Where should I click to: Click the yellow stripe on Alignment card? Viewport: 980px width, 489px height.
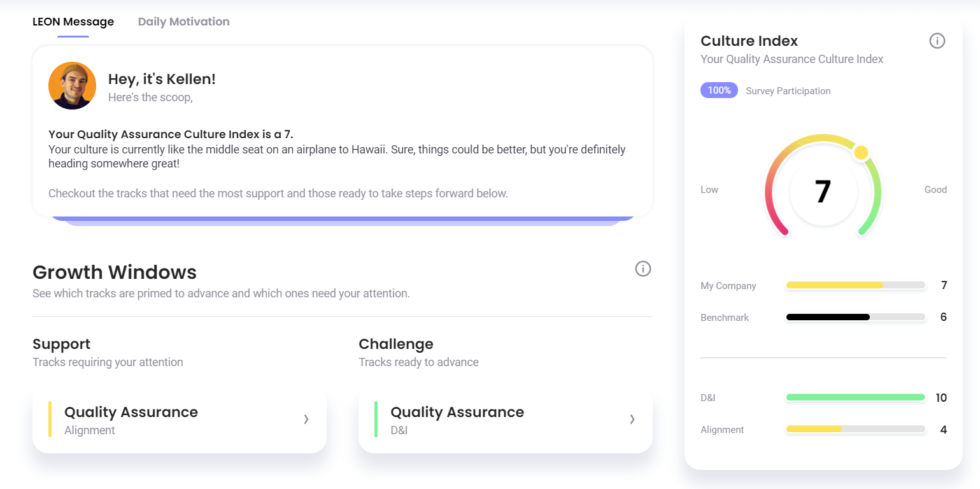click(x=50, y=420)
